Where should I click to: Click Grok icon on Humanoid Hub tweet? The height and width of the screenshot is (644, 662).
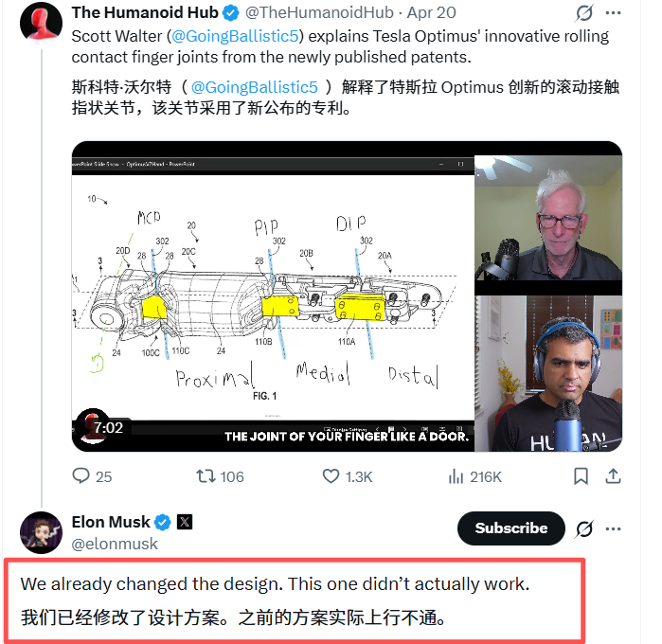pyautogui.click(x=584, y=12)
